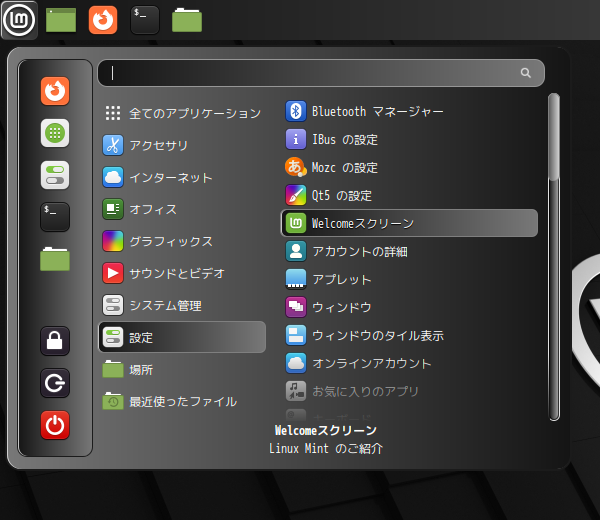Select the サウンドとビデオ category
This screenshot has height=520, width=600.
pyautogui.click(x=182, y=273)
